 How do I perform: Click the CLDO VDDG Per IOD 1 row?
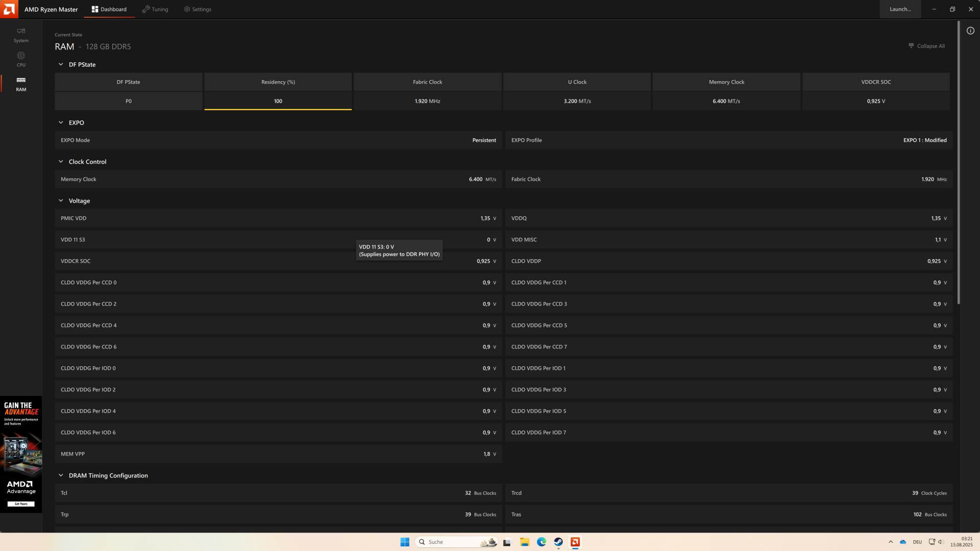729,368
